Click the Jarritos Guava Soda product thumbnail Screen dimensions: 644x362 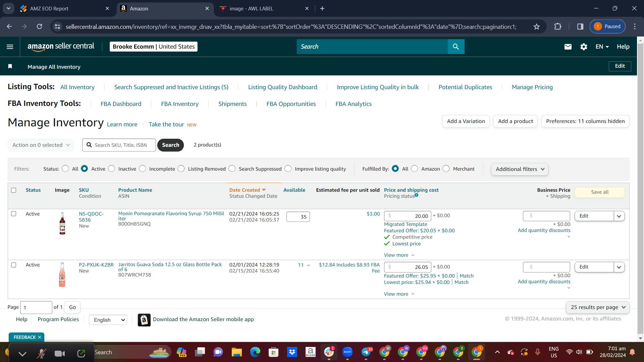pyautogui.click(x=62, y=275)
